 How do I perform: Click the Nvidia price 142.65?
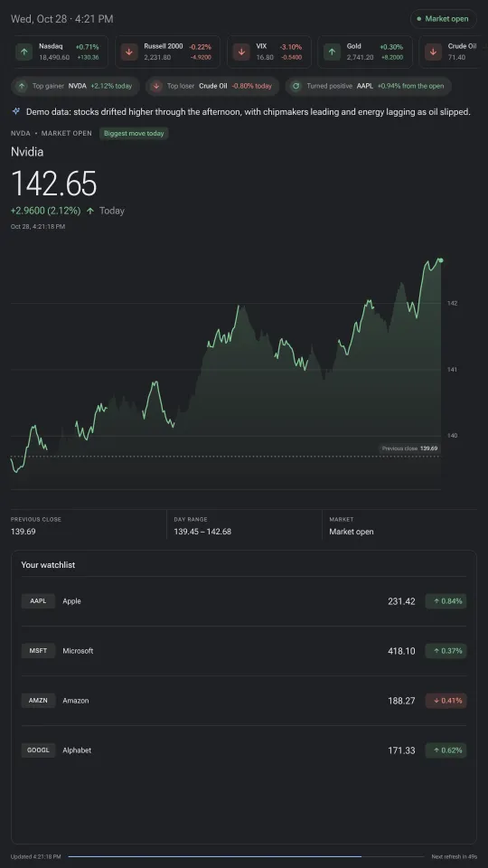(53, 184)
